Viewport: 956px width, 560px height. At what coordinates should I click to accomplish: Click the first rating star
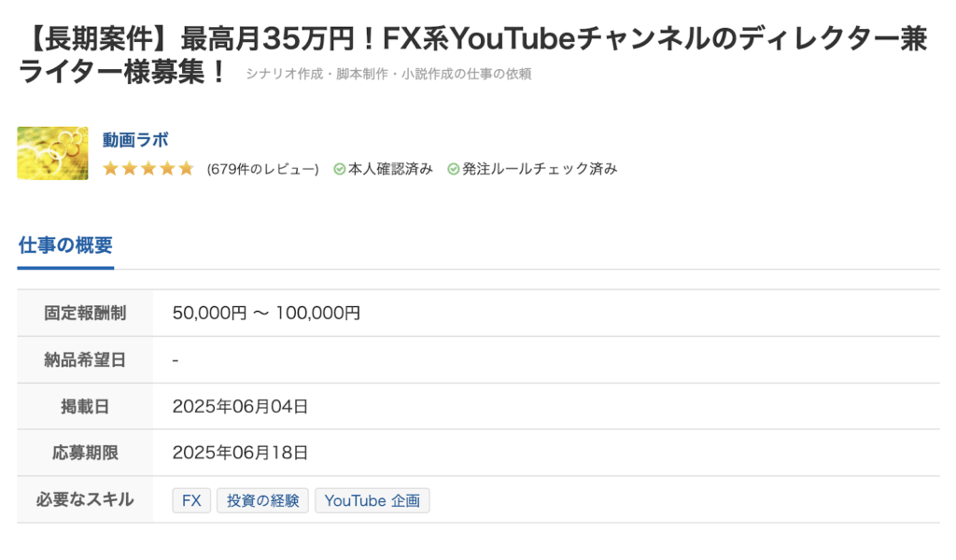tap(110, 169)
